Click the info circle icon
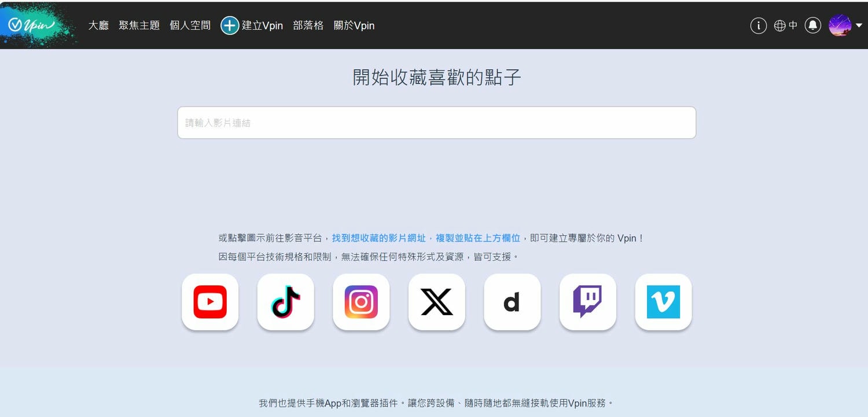This screenshot has height=417, width=868. (x=759, y=25)
